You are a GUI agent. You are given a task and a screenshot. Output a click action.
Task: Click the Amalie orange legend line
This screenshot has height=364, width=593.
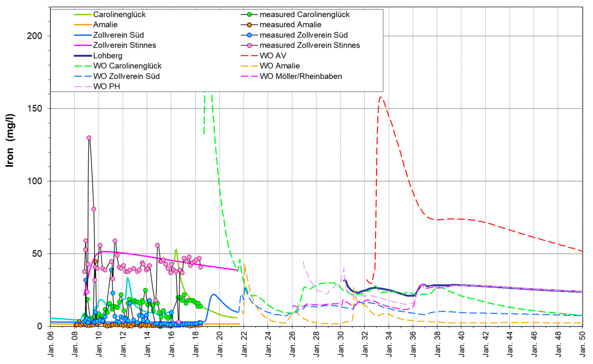pos(83,25)
